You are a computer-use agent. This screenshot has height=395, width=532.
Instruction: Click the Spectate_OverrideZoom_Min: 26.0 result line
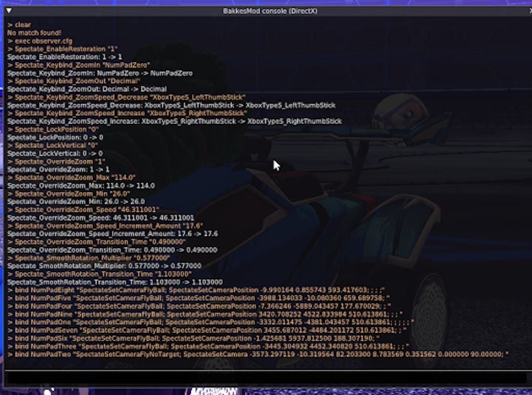[x=76, y=201]
